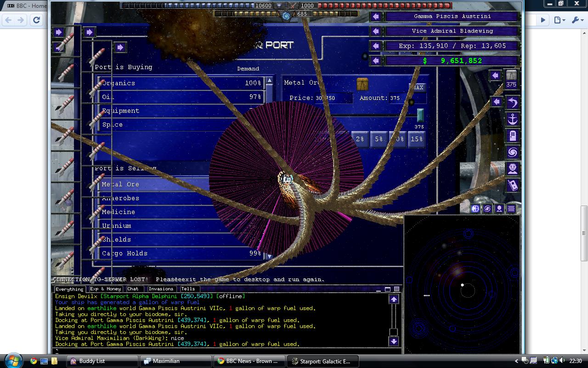Open the Invasions chat tab
588x368 pixels.
tap(161, 289)
